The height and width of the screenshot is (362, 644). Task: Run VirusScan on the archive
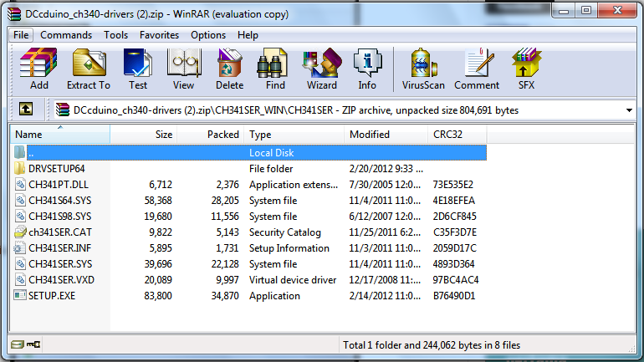pyautogui.click(x=423, y=63)
